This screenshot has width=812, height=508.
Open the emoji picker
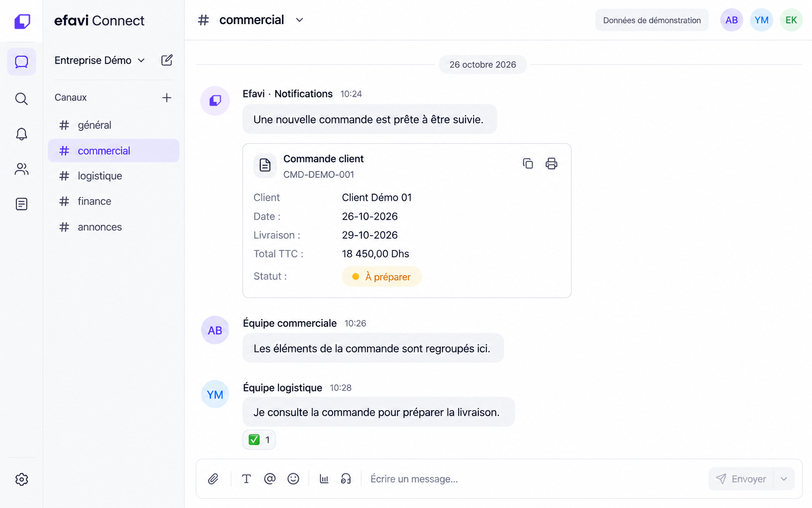point(293,479)
